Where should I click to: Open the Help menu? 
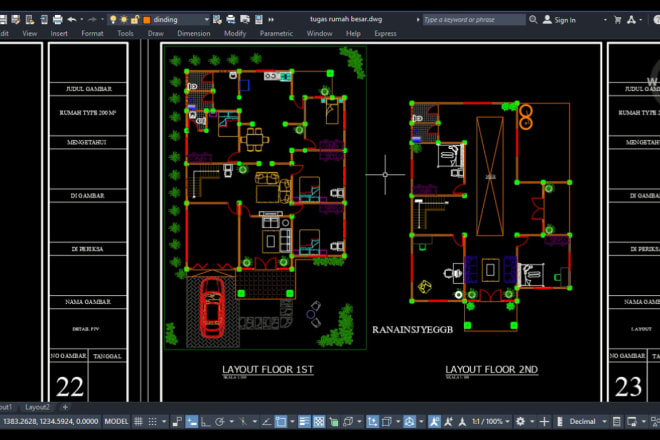pos(353,33)
